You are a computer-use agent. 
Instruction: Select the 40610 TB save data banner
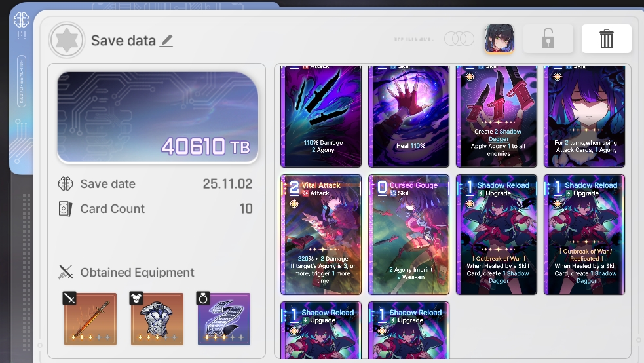click(x=158, y=117)
